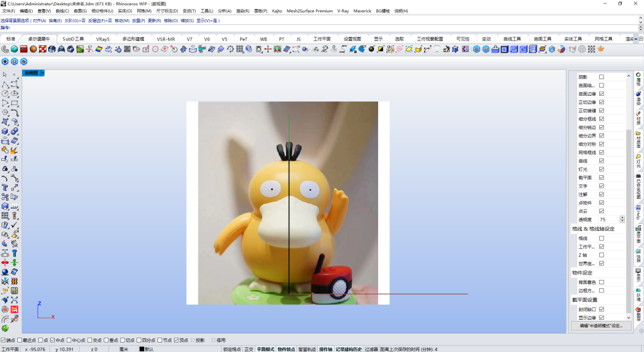
Task: Click the text T tool in left sidebar
Action: pyautogui.click(x=5, y=188)
